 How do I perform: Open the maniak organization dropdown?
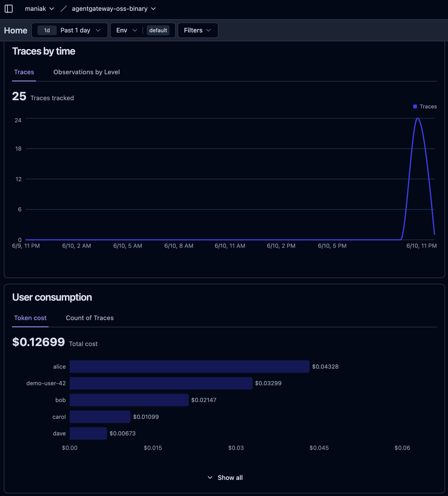tap(39, 9)
